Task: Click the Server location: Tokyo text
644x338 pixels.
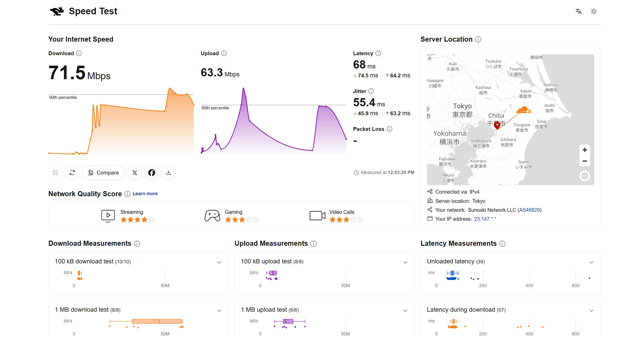Action: coord(460,201)
